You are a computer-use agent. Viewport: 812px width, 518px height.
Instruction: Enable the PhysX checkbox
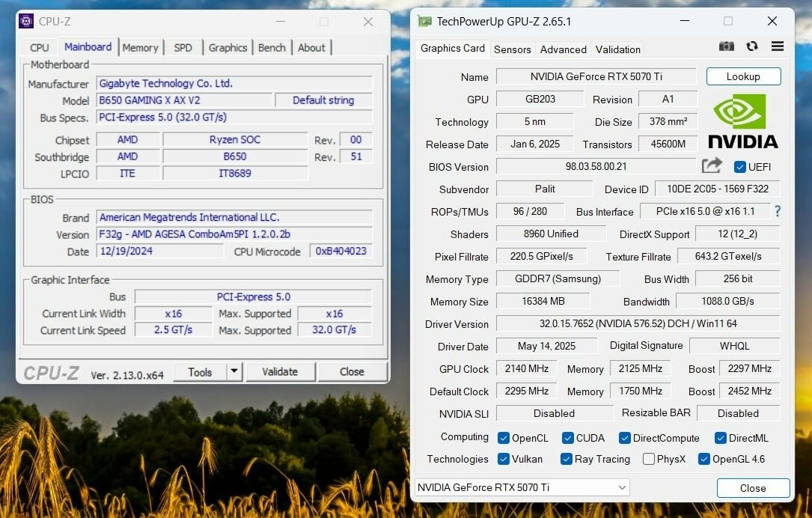pyautogui.click(x=648, y=459)
